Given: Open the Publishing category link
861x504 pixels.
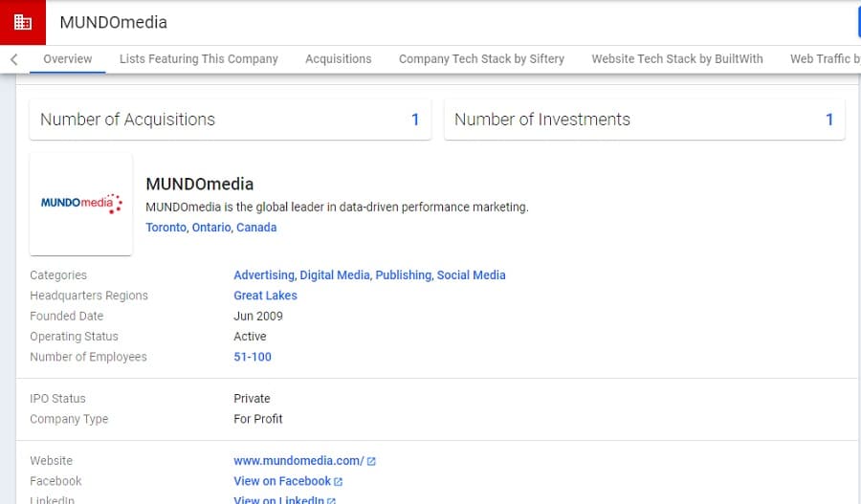Looking at the screenshot, I should pyautogui.click(x=404, y=275).
